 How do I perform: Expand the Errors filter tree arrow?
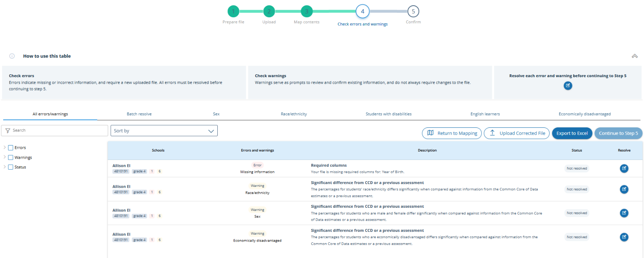tap(5, 147)
